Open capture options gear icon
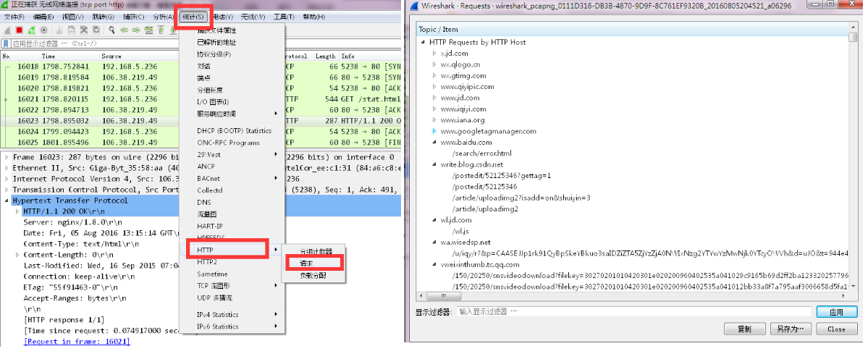The width and height of the screenshot is (868, 354). click(x=43, y=30)
